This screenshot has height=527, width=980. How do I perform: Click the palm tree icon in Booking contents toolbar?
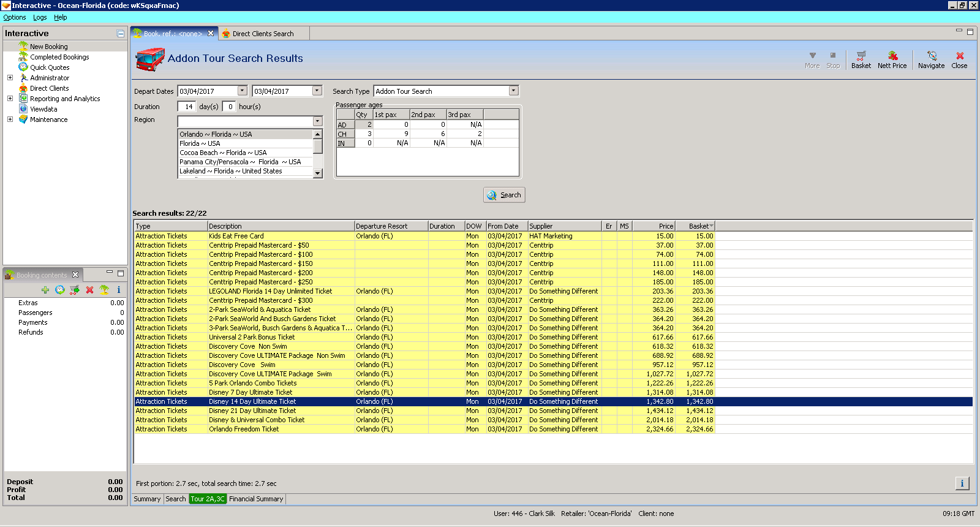[x=104, y=290]
